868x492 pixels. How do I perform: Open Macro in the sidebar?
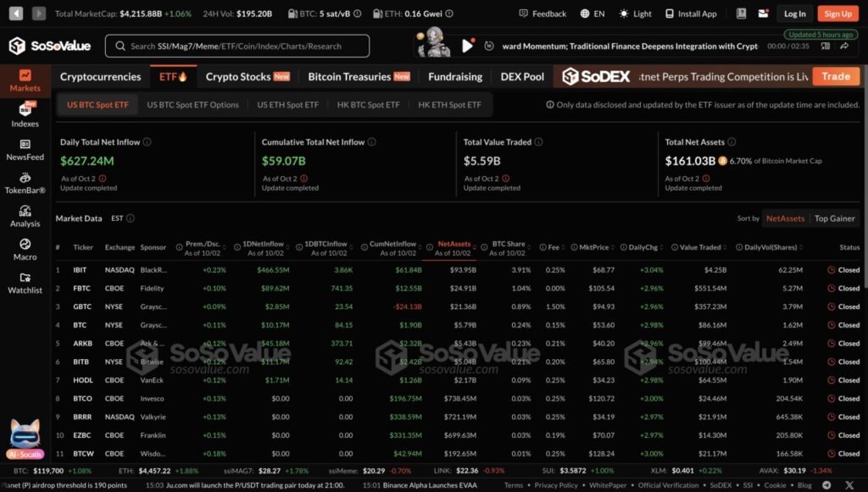[25, 250]
